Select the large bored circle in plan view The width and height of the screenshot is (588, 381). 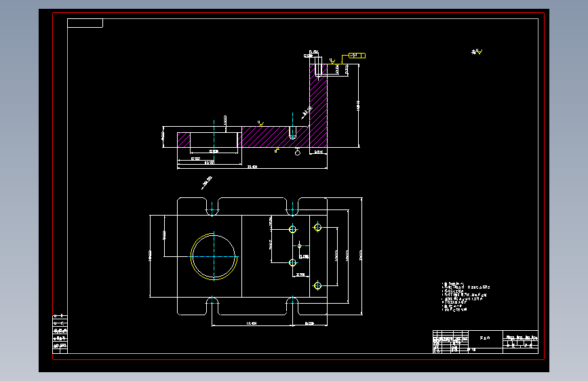[x=214, y=256]
